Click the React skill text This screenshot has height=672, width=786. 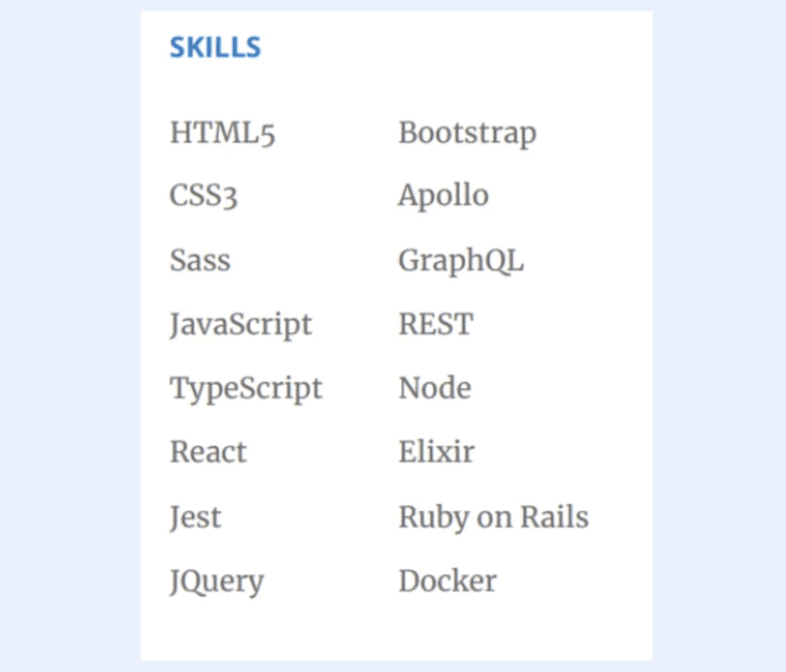click(208, 452)
